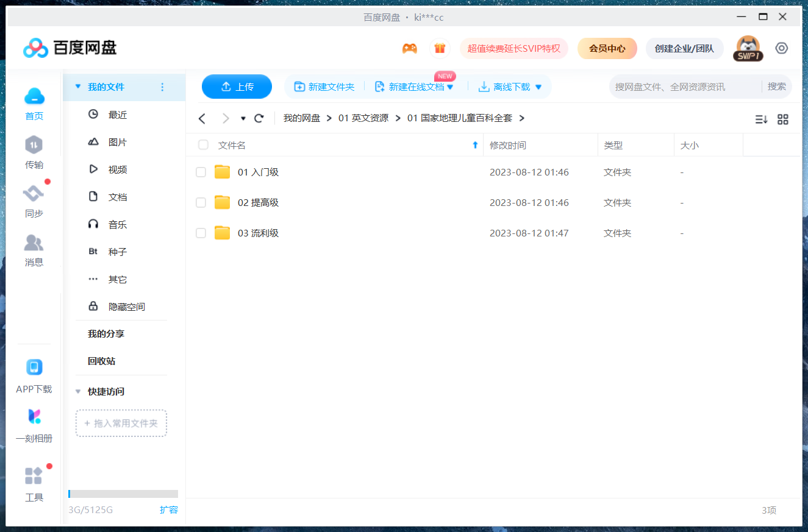
Task: Expand the 离线下载 dropdown
Action: coord(538,87)
